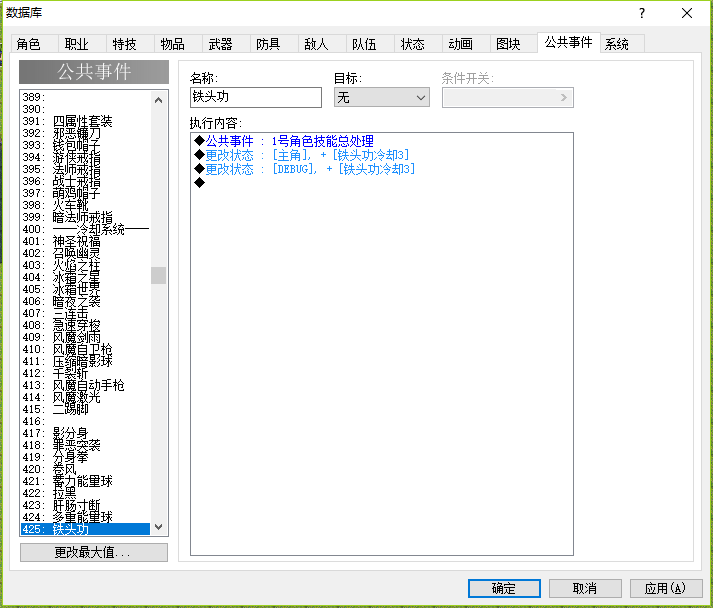Click the 更改最大值... button

(x=94, y=553)
